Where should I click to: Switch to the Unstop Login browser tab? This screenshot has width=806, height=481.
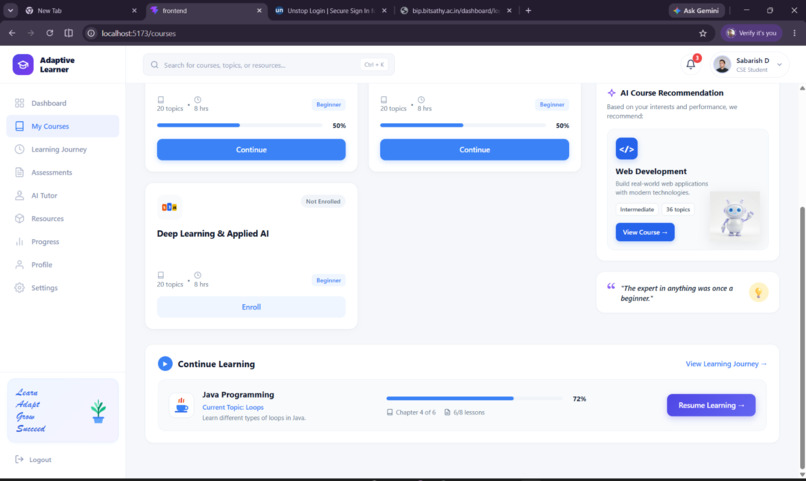pyautogui.click(x=331, y=10)
